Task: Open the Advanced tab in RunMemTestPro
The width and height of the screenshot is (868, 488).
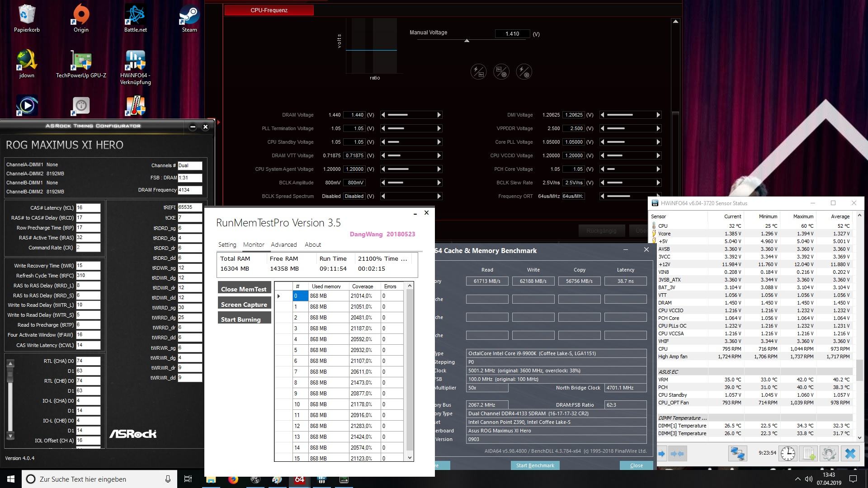Action: [284, 244]
